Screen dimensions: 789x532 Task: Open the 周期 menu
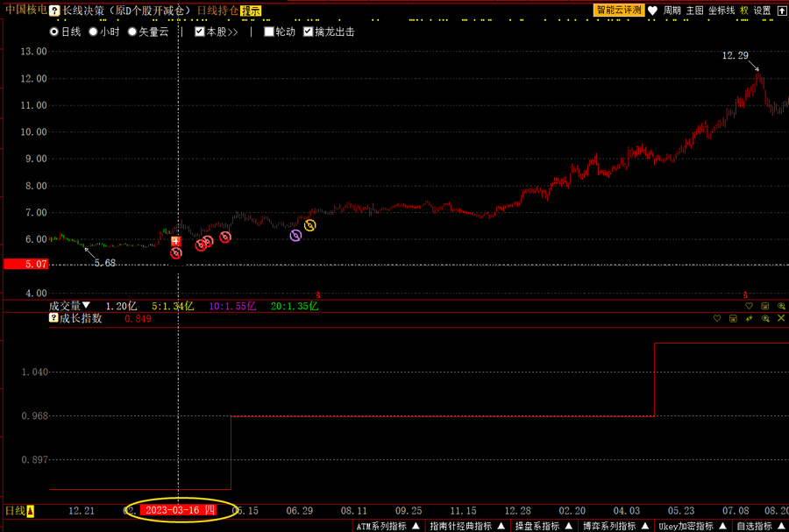pos(672,11)
